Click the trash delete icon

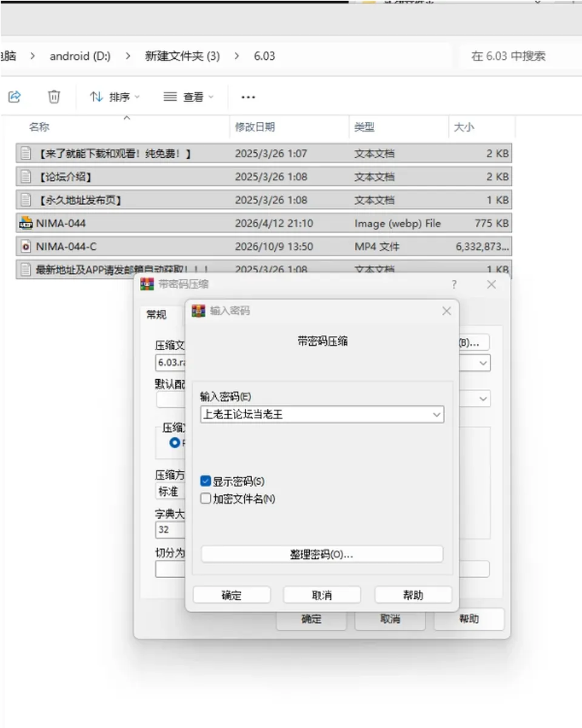point(54,96)
